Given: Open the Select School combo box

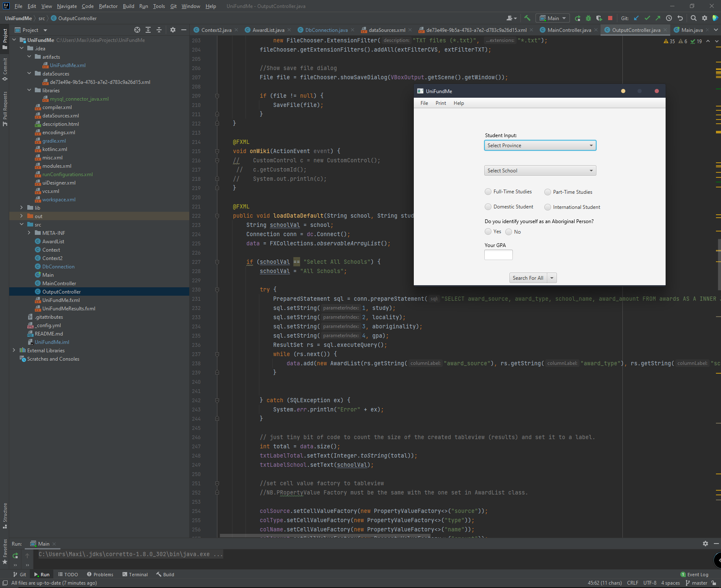Looking at the screenshot, I should pyautogui.click(x=540, y=171).
